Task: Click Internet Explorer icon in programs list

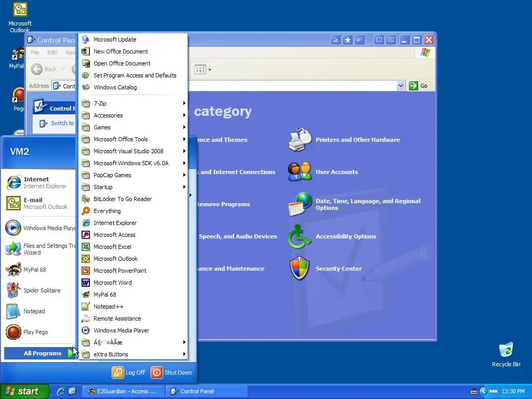Action: (x=86, y=223)
